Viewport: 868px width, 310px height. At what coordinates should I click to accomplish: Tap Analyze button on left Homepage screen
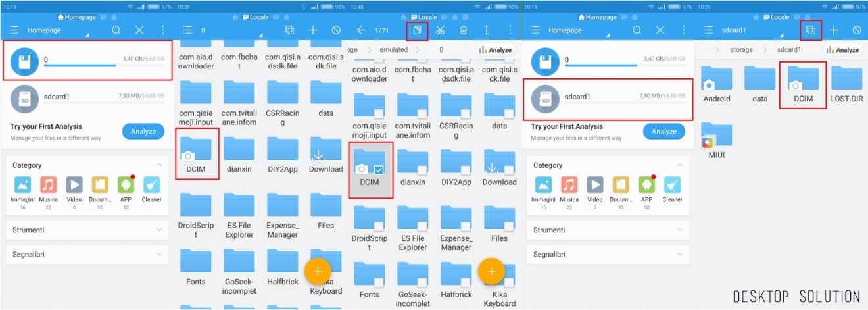[x=143, y=131]
